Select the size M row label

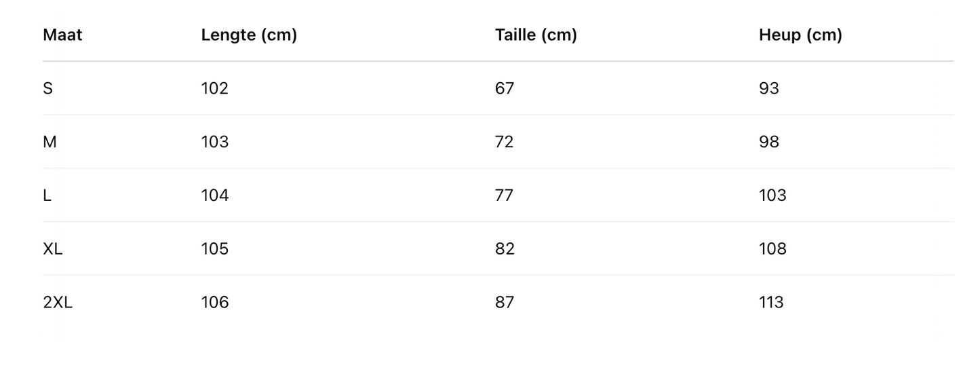[50, 142]
